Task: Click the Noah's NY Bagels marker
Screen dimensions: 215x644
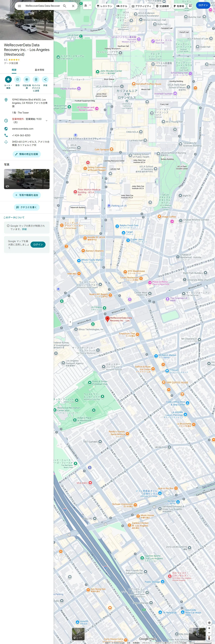Action: pyautogui.click(x=110, y=295)
